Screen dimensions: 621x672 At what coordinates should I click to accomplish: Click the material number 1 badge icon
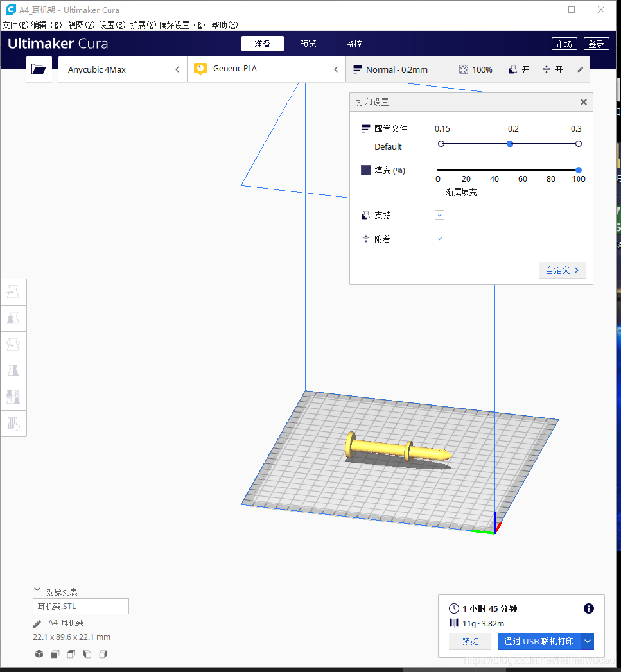click(x=200, y=69)
